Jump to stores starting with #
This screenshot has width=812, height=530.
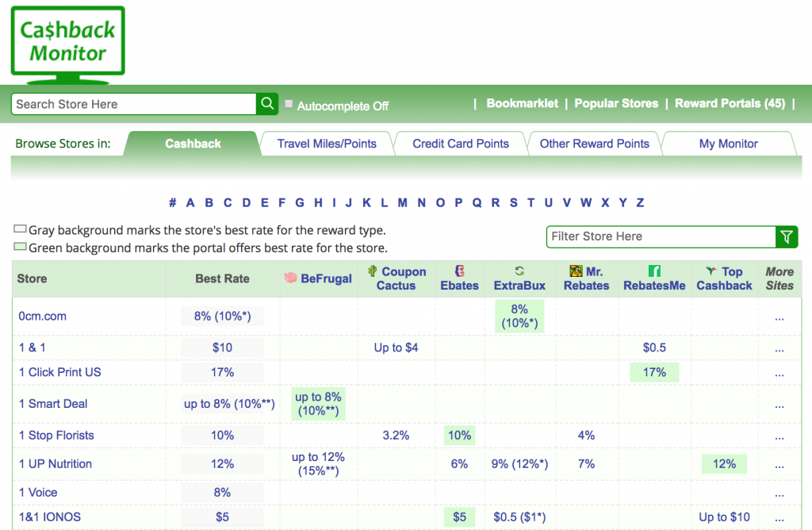[x=172, y=202]
